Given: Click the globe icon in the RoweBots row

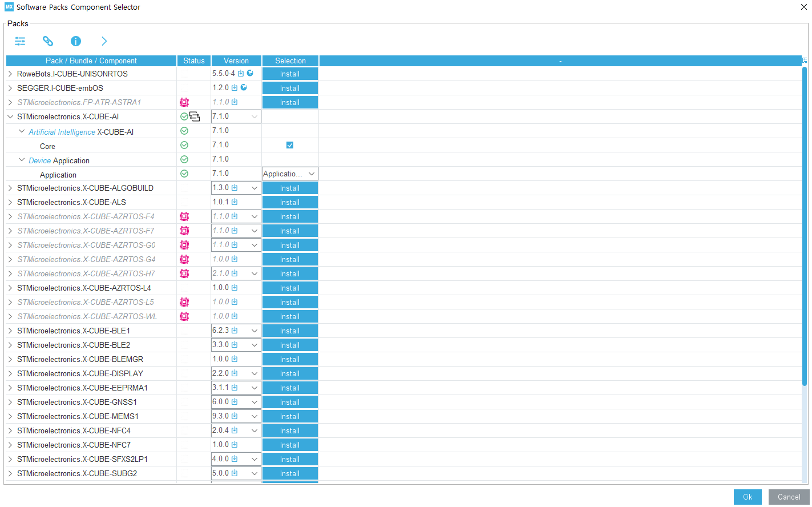Looking at the screenshot, I should (250, 73).
